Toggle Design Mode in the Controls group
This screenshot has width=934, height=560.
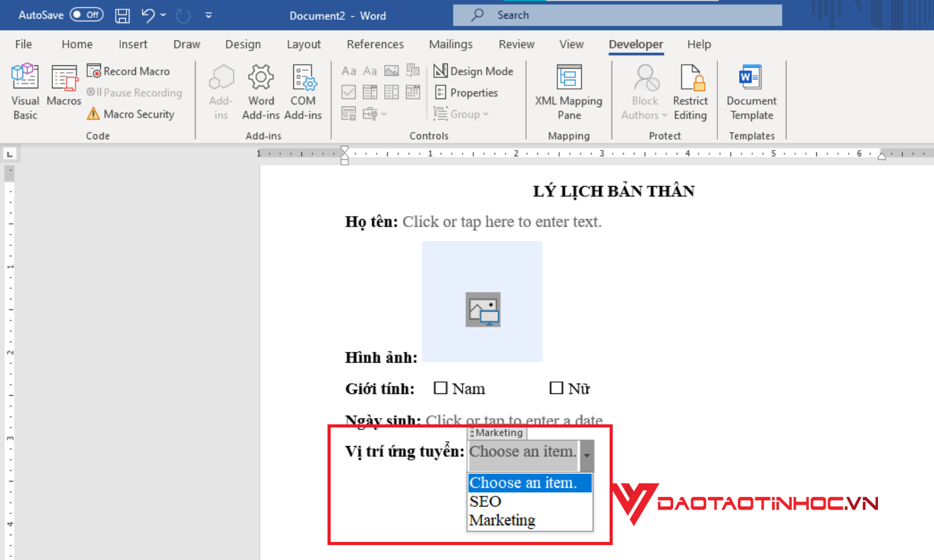coord(473,71)
